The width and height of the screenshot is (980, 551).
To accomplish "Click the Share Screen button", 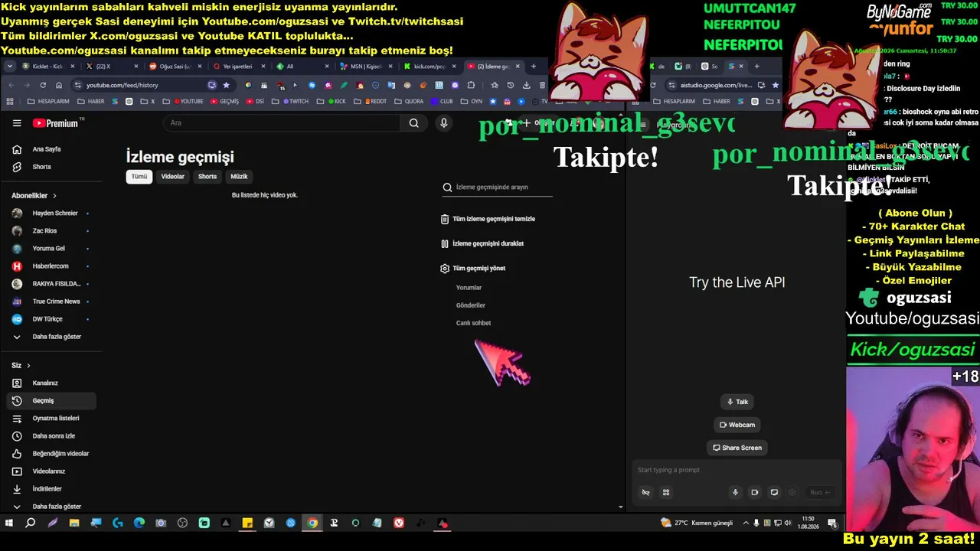I will (737, 448).
